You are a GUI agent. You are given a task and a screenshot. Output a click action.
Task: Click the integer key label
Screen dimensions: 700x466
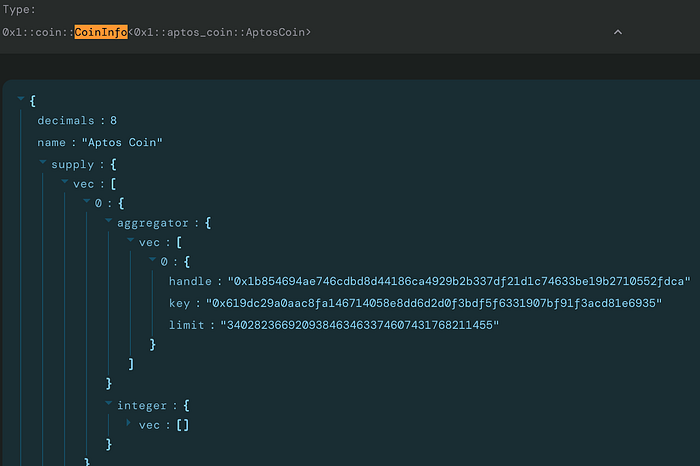pos(142,406)
